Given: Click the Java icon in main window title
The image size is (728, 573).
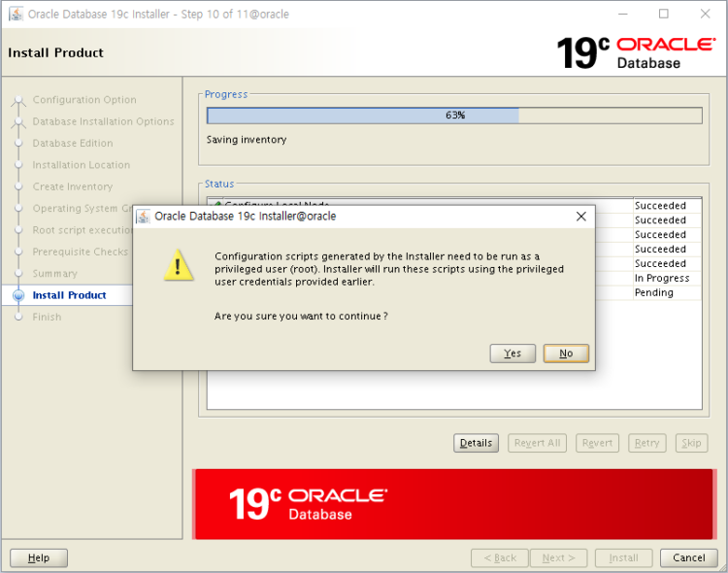Looking at the screenshot, I should pos(16,15).
